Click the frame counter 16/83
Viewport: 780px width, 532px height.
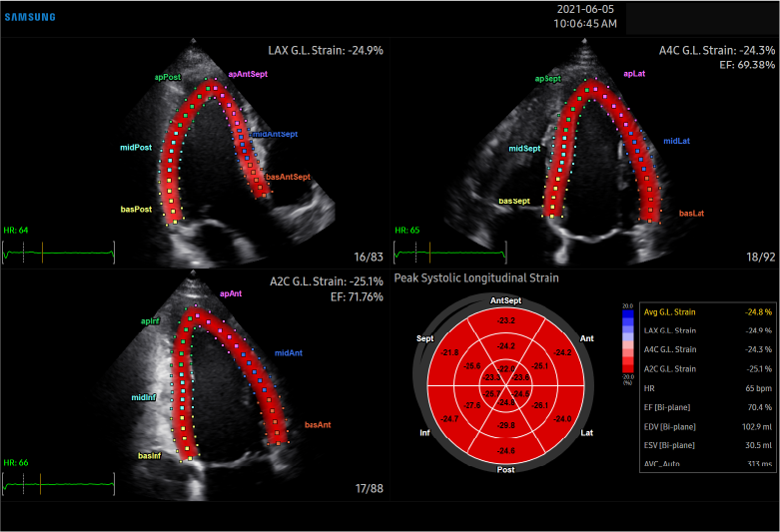pyautogui.click(x=369, y=258)
